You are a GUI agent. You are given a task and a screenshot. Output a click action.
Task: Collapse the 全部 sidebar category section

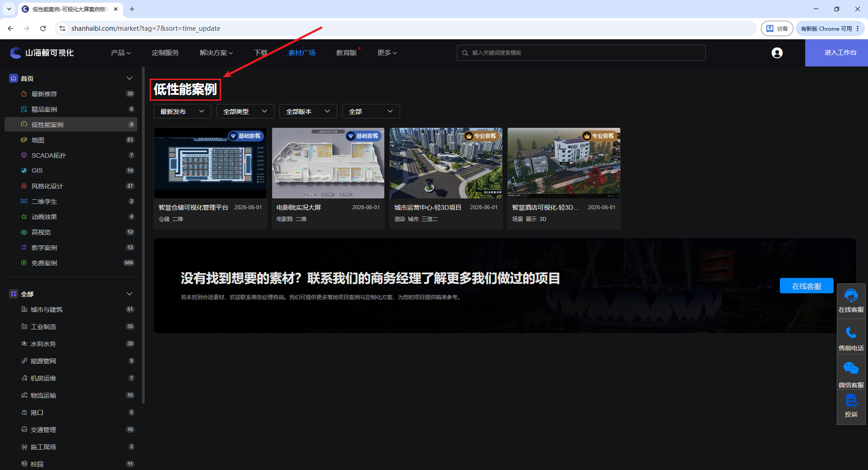(x=129, y=294)
